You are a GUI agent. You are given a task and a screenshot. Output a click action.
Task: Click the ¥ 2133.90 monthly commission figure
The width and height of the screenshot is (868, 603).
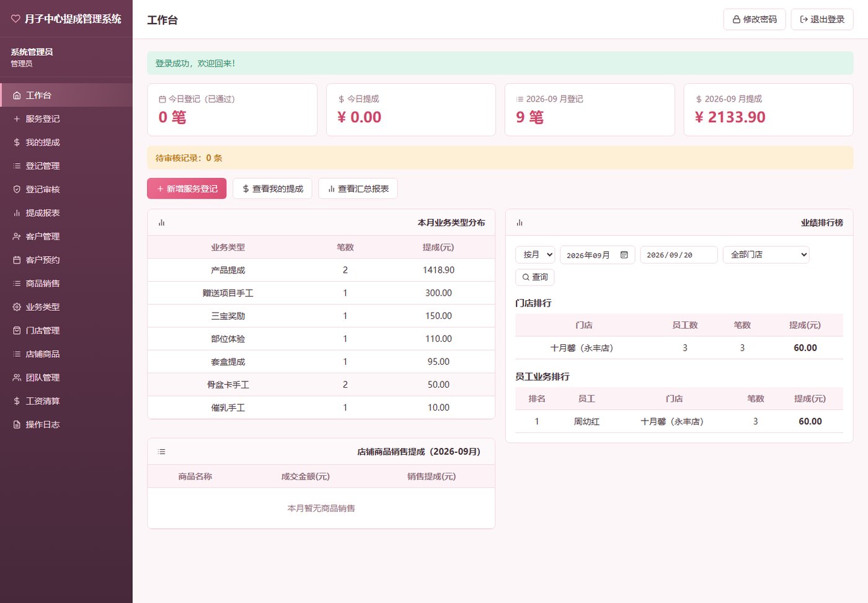(730, 117)
